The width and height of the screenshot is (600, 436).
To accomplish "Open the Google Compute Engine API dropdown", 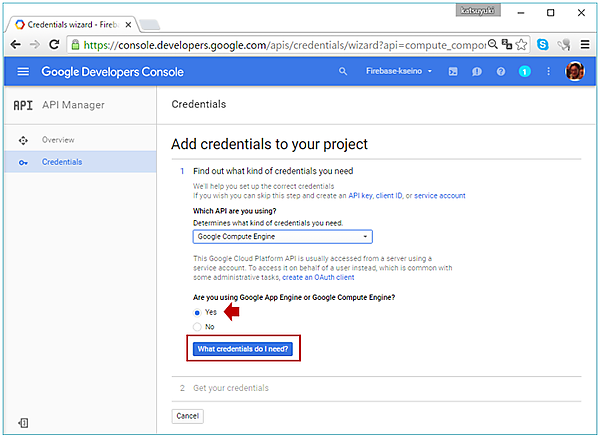I will pos(282,237).
